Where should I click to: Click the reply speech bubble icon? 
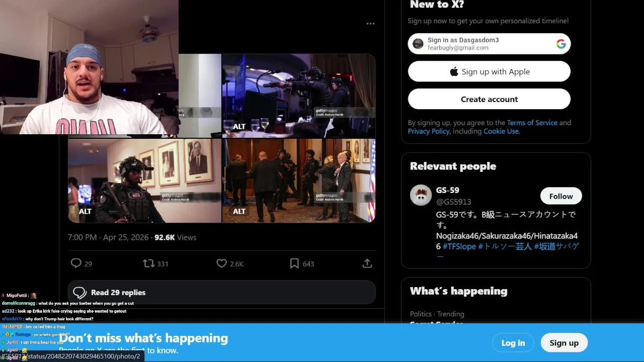pos(76,263)
